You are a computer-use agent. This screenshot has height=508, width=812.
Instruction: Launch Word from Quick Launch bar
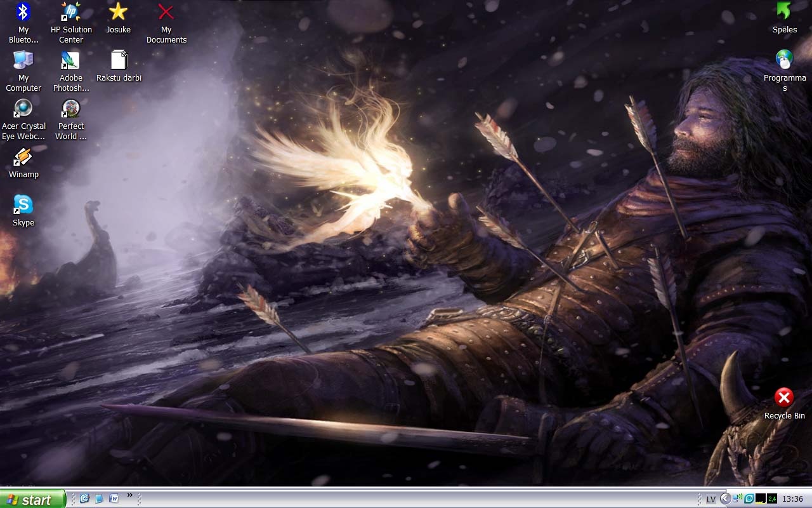tap(114, 499)
